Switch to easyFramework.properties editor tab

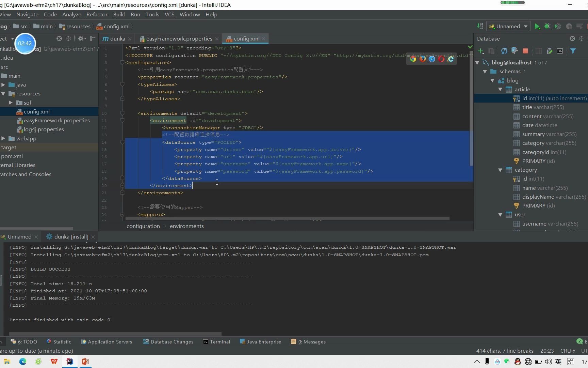179,39
